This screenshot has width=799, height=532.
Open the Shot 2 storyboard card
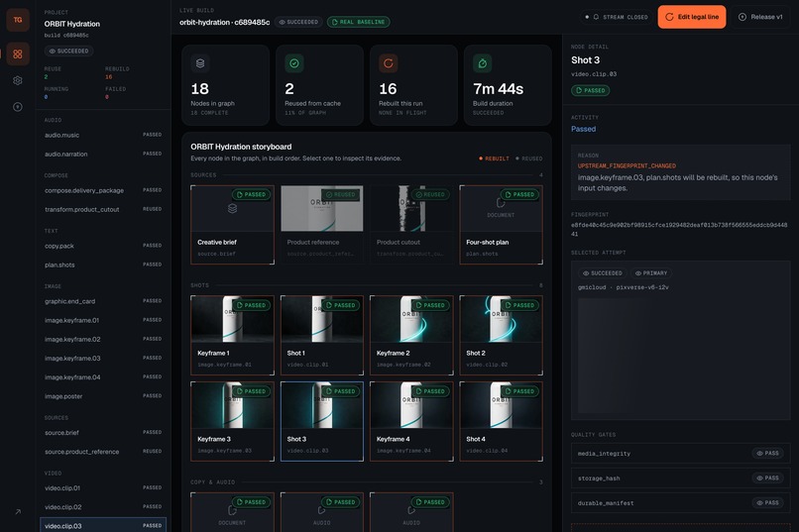(502, 335)
